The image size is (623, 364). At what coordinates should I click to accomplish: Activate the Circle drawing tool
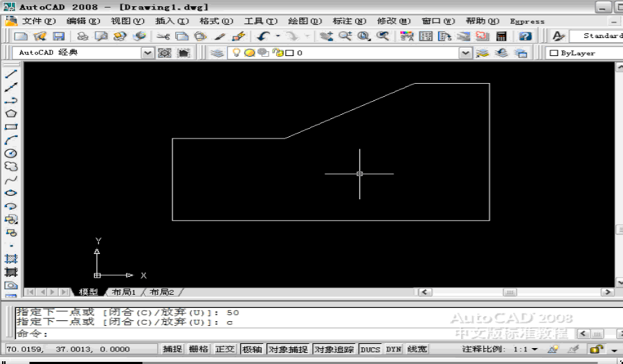click(x=11, y=154)
